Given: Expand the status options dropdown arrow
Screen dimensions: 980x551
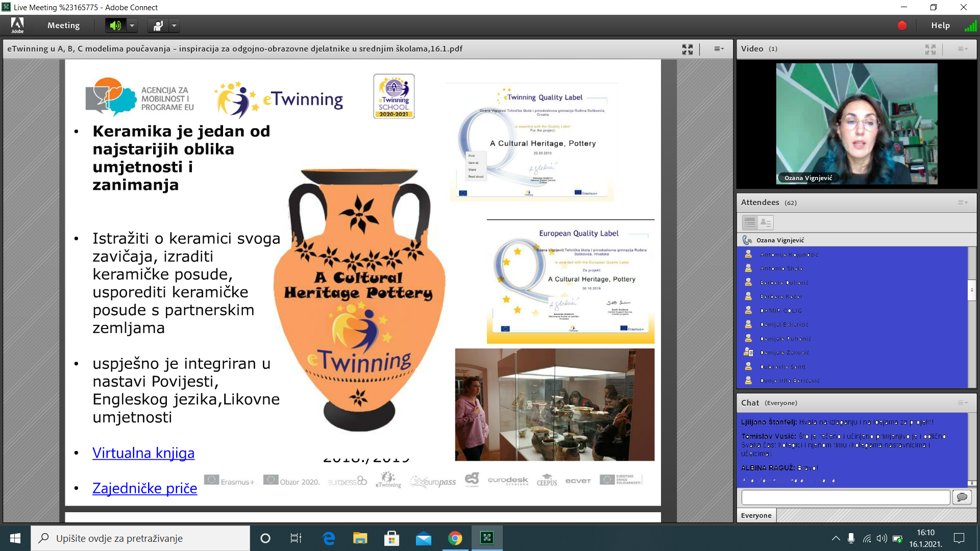Looking at the screenshot, I should [175, 26].
